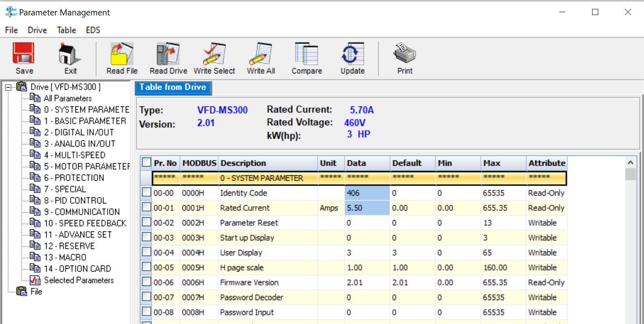This screenshot has height=324, width=644.
Task: Click the 8 - PID CONTROL tree icon
Action: (35, 200)
